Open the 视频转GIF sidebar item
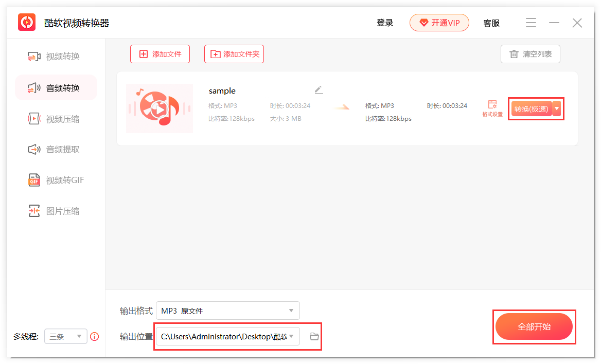This screenshot has height=364, width=601. coord(56,180)
